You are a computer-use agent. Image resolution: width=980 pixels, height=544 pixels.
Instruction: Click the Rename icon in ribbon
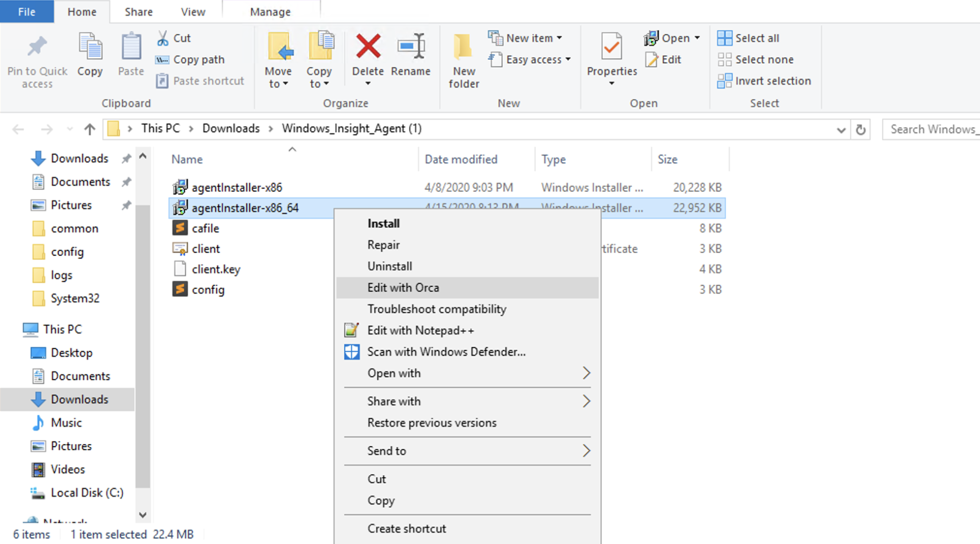410,46
